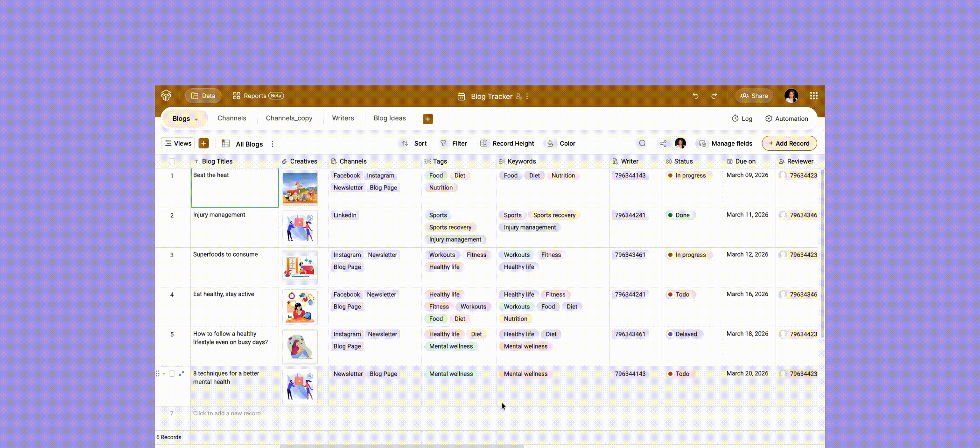Switch to the Blog Ideas tab
The width and height of the screenshot is (980, 448).
389,118
